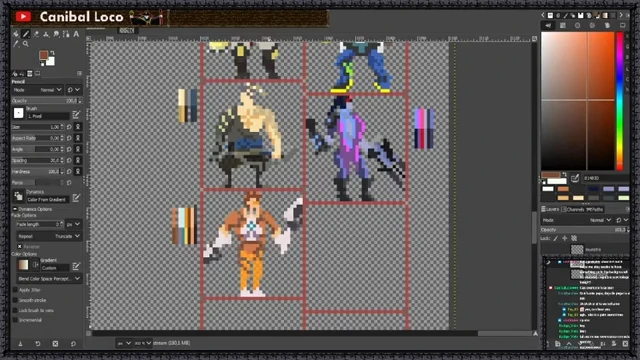Select the Pencil tool in the toolbox
Image resolution: width=640 pixels, height=360 pixels.
[x=26, y=34]
